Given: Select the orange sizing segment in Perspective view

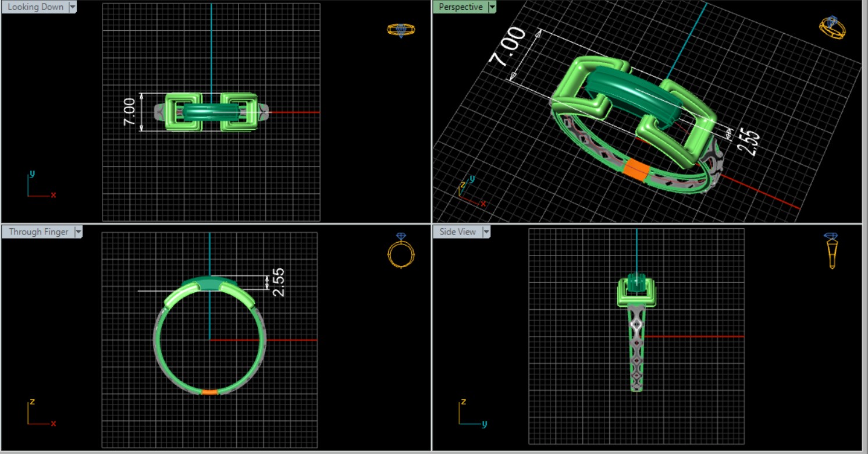Looking at the screenshot, I should 636,170.
